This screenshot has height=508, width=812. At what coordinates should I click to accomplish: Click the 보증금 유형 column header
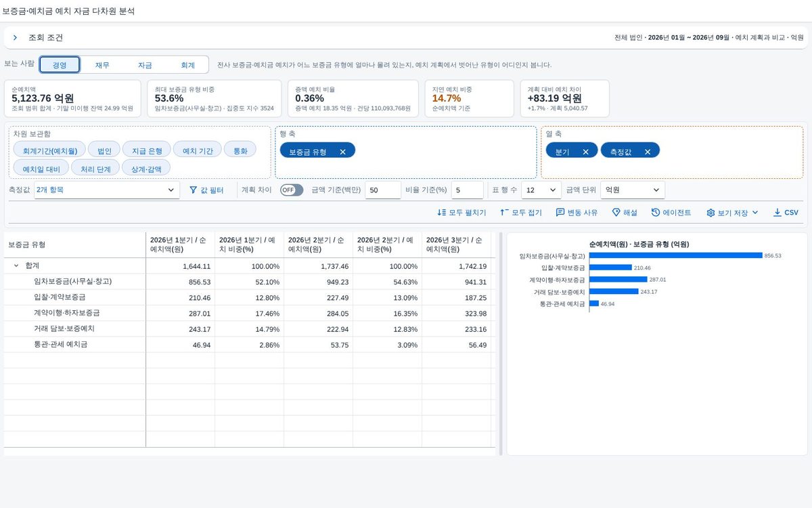(x=74, y=245)
